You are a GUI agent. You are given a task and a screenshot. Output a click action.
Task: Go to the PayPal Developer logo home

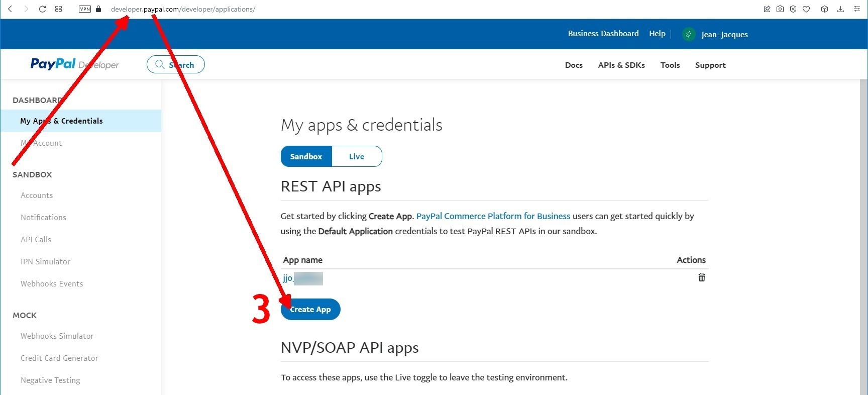pos(75,64)
